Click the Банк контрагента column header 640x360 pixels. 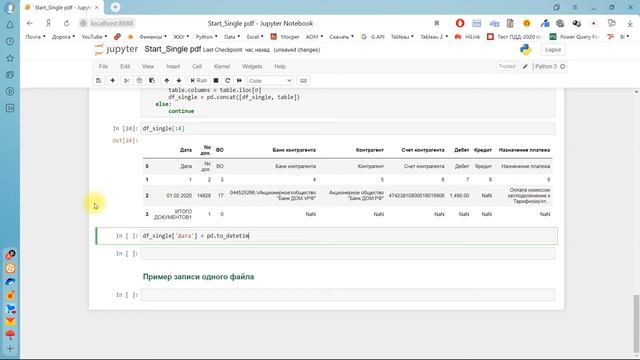[x=294, y=150]
